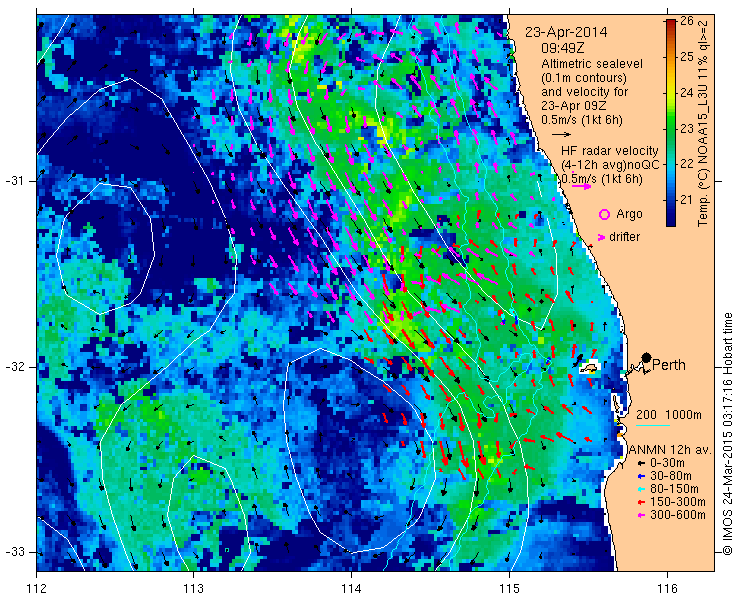This screenshot has height=600, width=740.
Task: Click the magenta Argo circle symbol
Action: 604,214
